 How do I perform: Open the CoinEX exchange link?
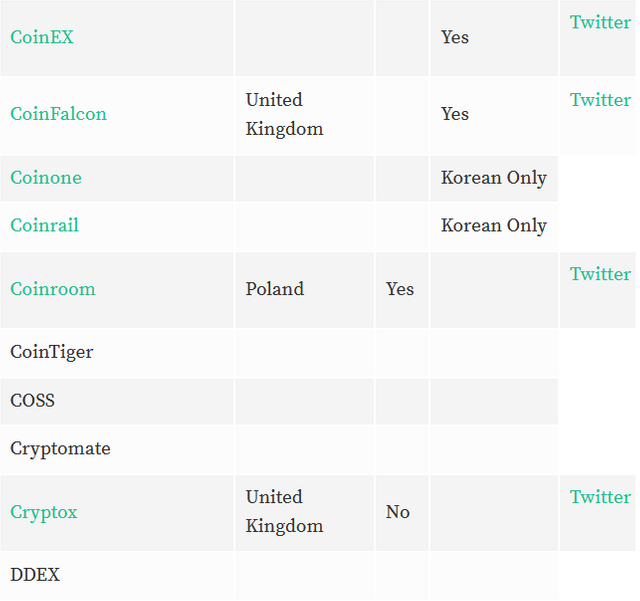pyautogui.click(x=42, y=37)
